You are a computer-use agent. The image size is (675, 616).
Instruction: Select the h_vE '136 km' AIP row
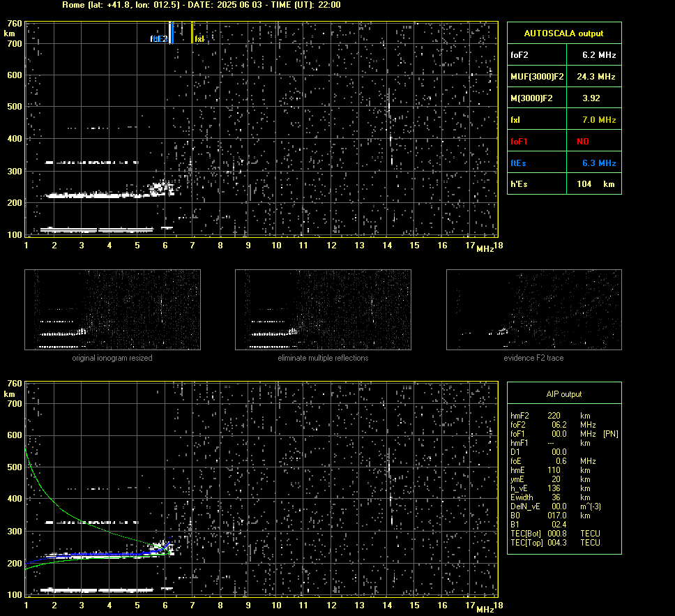click(x=551, y=488)
